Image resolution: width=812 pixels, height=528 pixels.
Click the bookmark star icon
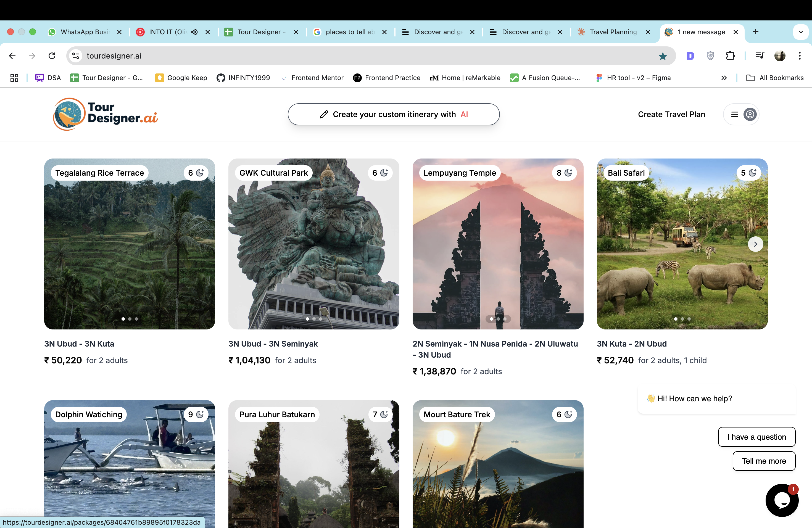click(x=663, y=56)
